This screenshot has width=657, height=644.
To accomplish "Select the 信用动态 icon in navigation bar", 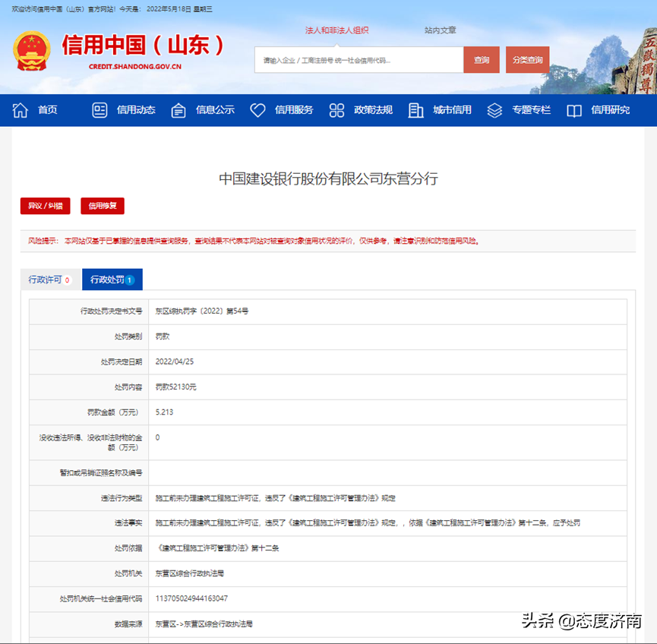I will point(100,109).
